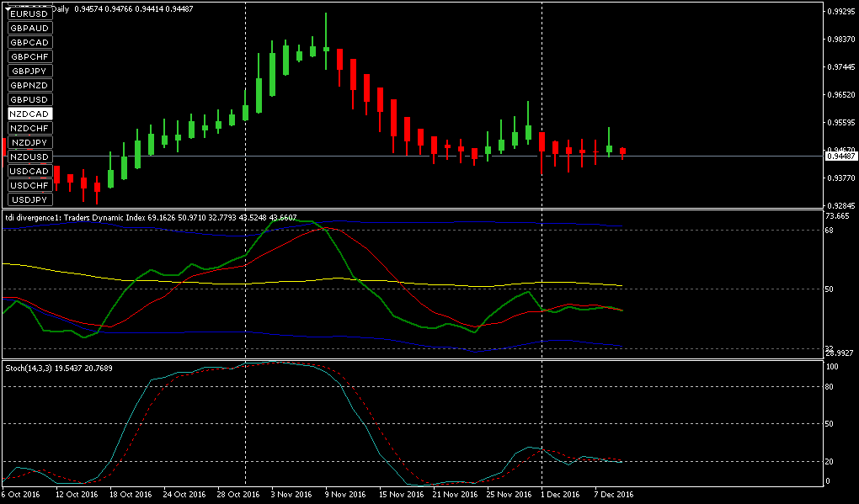The width and height of the screenshot is (859, 504).
Task: Click the 73.665 TDI scale value
Action: (x=838, y=216)
